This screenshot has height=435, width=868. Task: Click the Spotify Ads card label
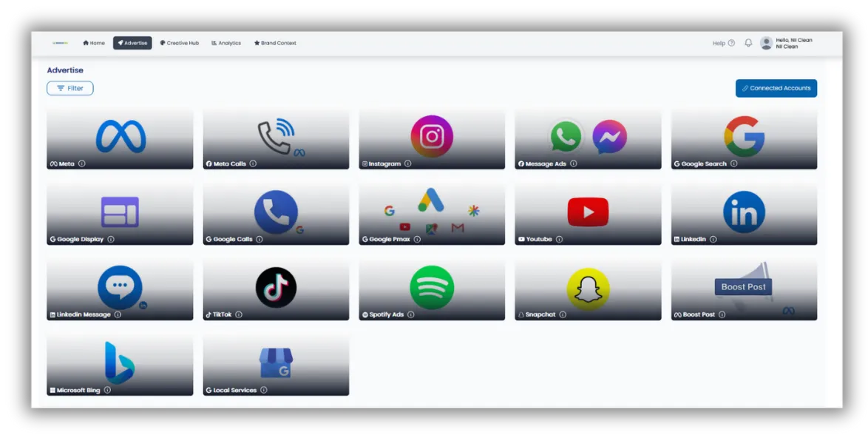(x=387, y=314)
